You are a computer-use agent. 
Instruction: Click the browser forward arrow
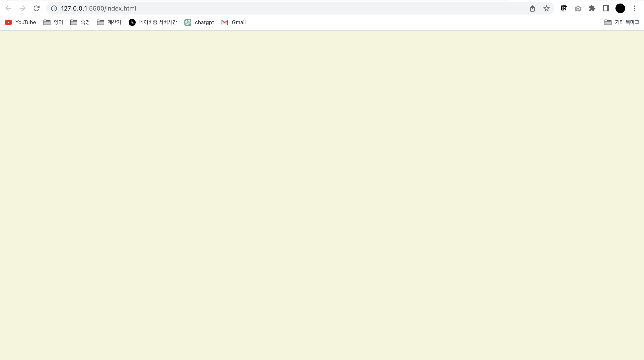(23, 8)
